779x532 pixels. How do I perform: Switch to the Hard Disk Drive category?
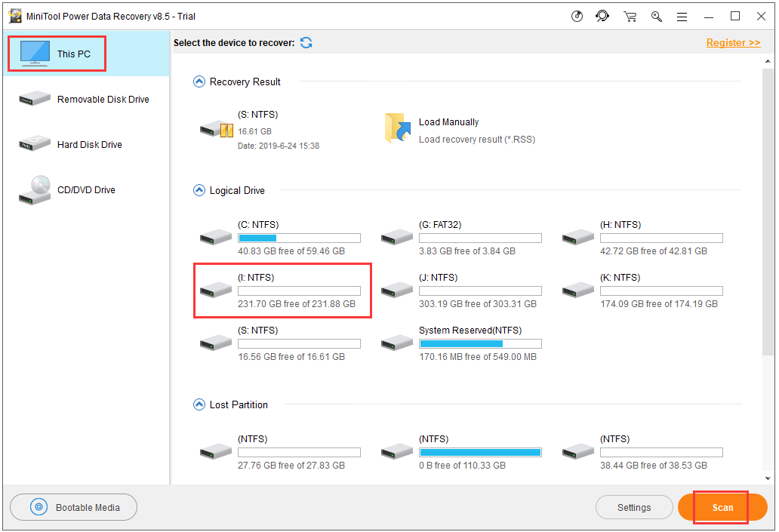pos(34,144)
